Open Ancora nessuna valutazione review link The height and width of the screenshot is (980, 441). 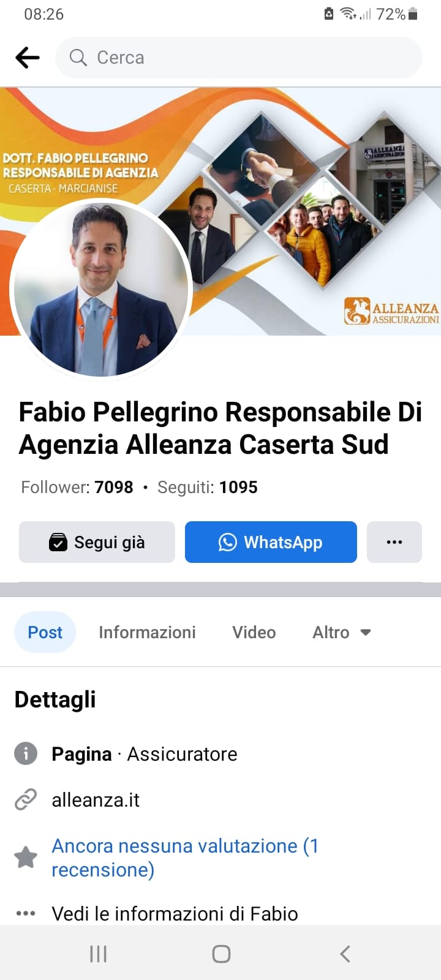[x=185, y=858]
